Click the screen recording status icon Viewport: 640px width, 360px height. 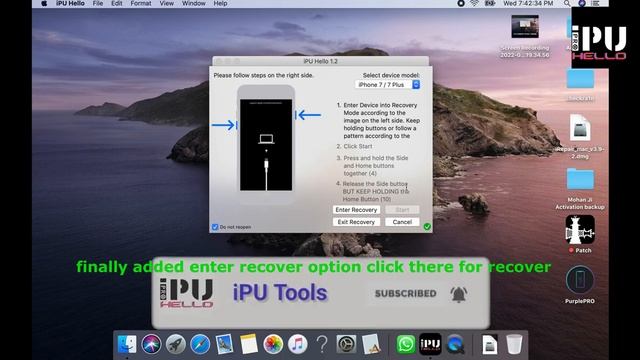[461, 3]
